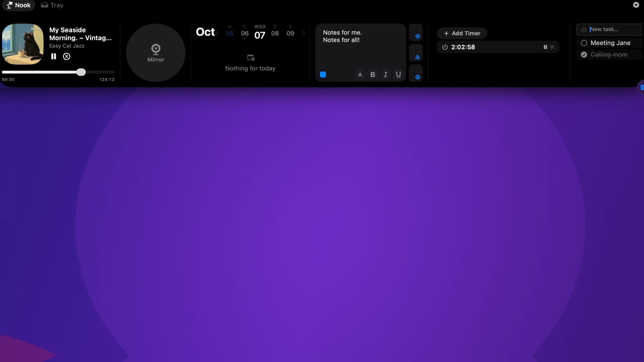This screenshot has height=362, width=644.
Task: Click the black cat album artwork
Action: tap(23, 44)
